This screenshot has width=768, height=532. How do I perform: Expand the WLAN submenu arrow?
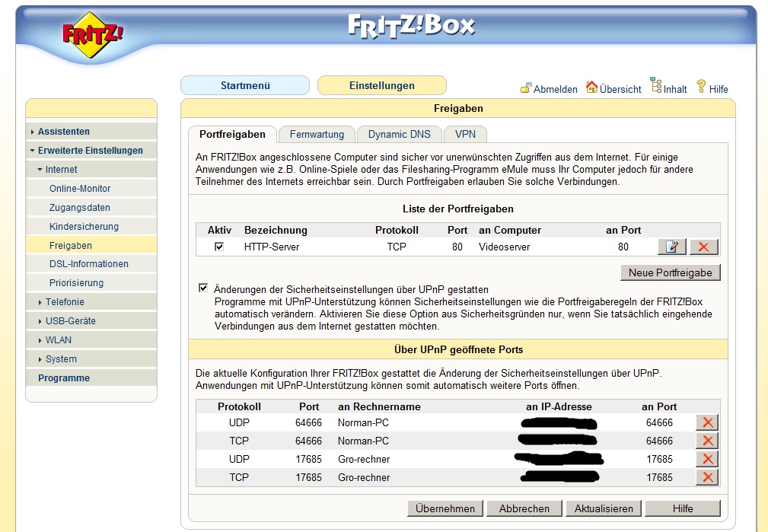(x=40, y=340)
